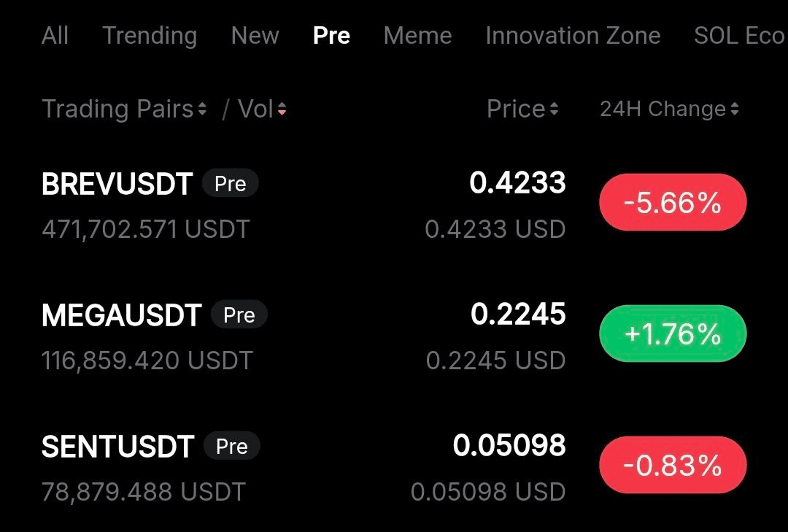The width and height of the screenshot is (788, 532).
Task: Open the Trending tab
Action: 150,36
